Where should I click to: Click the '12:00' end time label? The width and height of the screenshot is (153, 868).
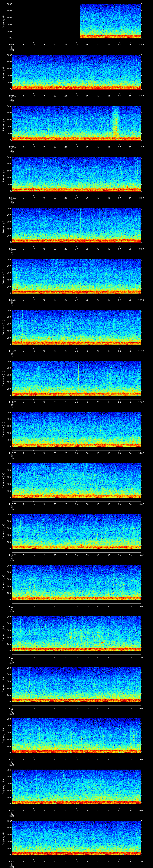[x=141, y=402]
